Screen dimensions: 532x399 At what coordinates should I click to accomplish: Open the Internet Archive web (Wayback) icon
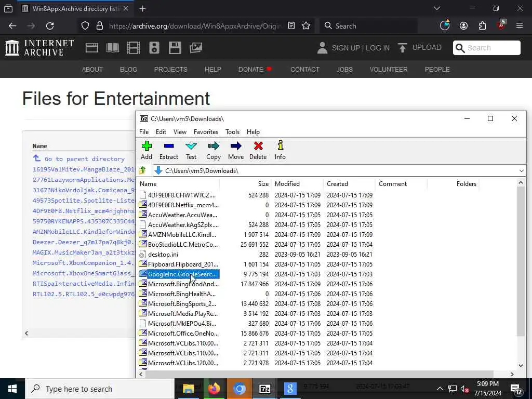coord(91,48)
